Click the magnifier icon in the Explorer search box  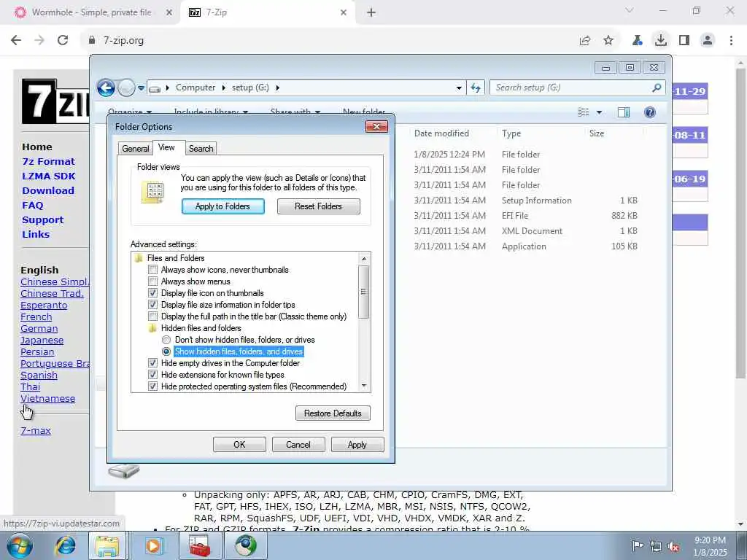[657, 87]
